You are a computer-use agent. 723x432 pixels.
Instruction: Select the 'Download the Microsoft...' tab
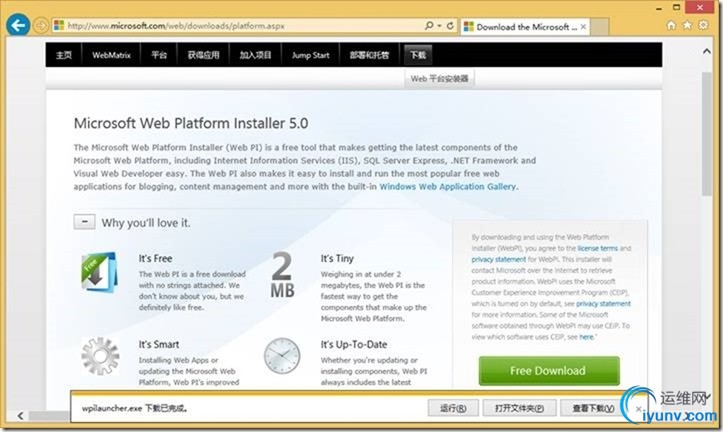pyautogui.click(x=525, y=27)
